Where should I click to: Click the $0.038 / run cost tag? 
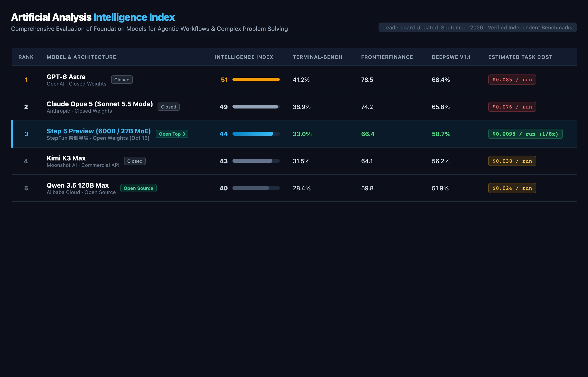click(x=512, y=161)
